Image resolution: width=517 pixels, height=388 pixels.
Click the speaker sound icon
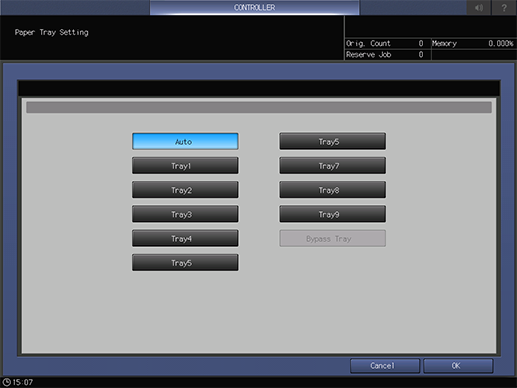(479, 7)
